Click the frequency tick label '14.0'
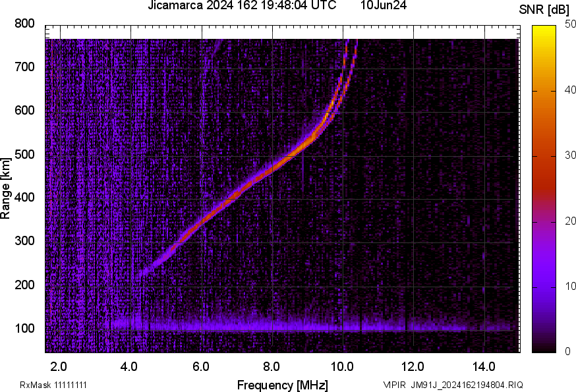Viewport: 576px width, 392px height. point(484,367)
